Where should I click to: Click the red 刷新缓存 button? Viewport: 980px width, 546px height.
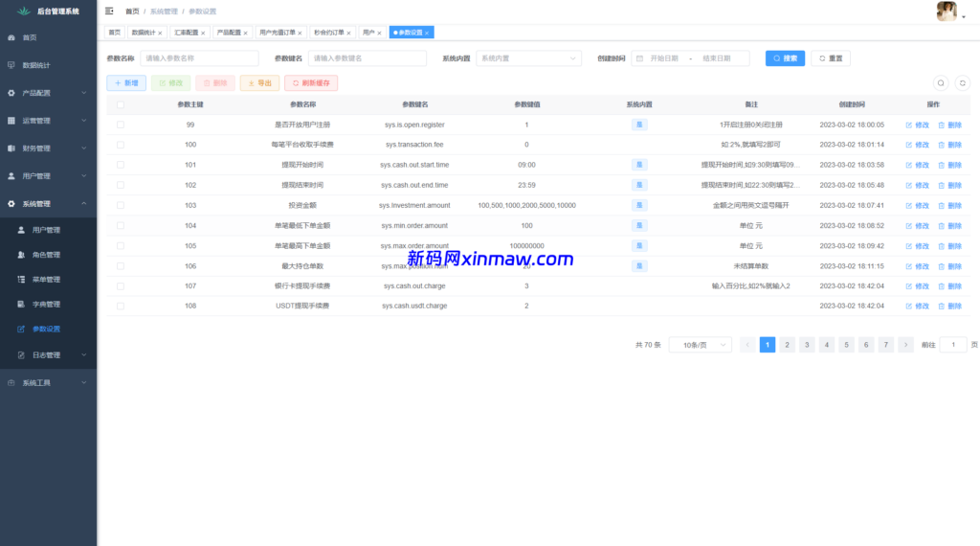[x=311, y=83]
